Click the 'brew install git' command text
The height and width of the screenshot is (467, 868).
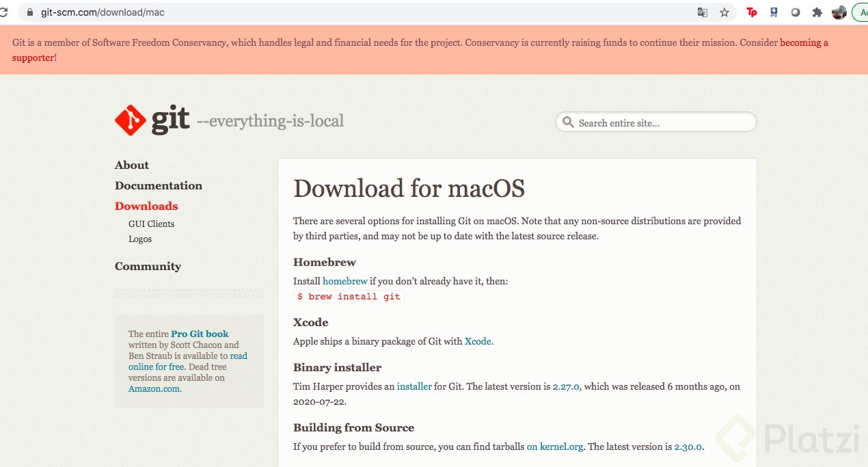pos(349,297)
